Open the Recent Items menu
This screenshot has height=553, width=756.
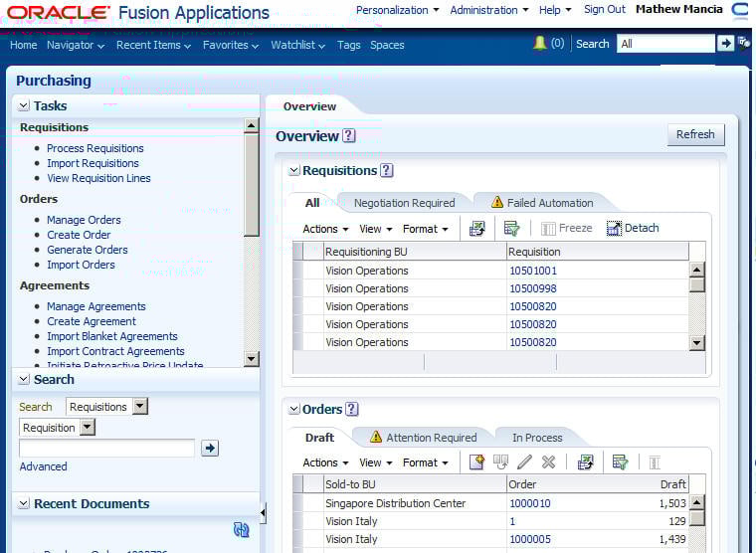click(x=154, y=45)
